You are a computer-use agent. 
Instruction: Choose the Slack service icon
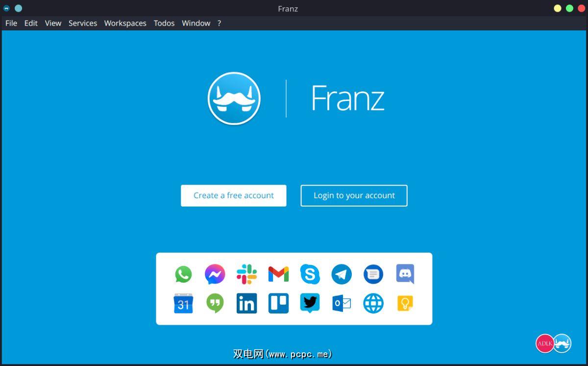[246, 274]
